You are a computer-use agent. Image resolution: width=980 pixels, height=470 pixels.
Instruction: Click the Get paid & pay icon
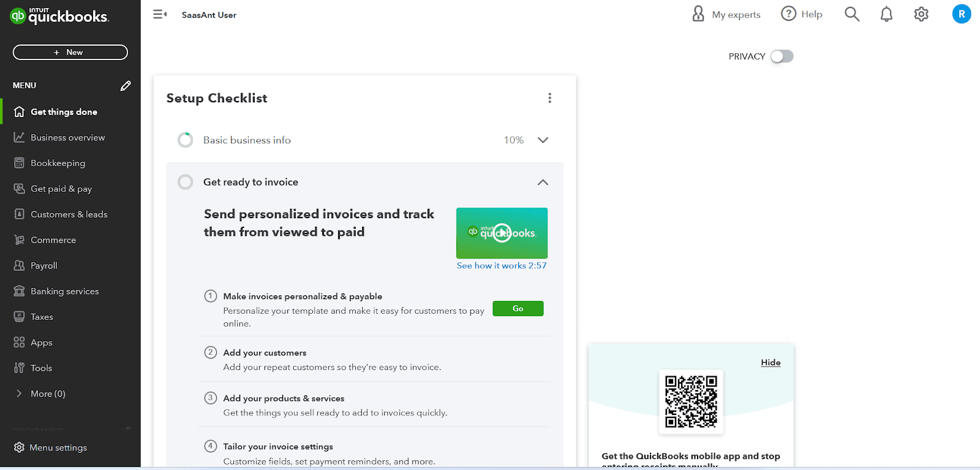pos(19,189)
